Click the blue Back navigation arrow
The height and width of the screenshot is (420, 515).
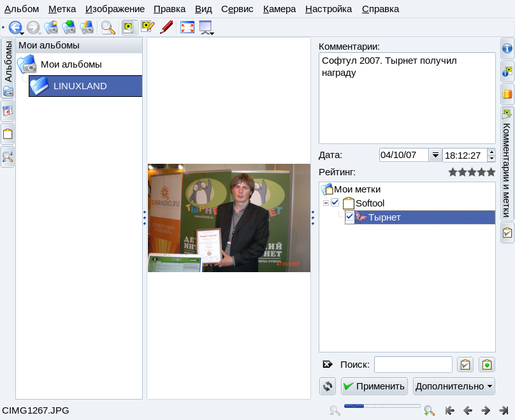15,27
